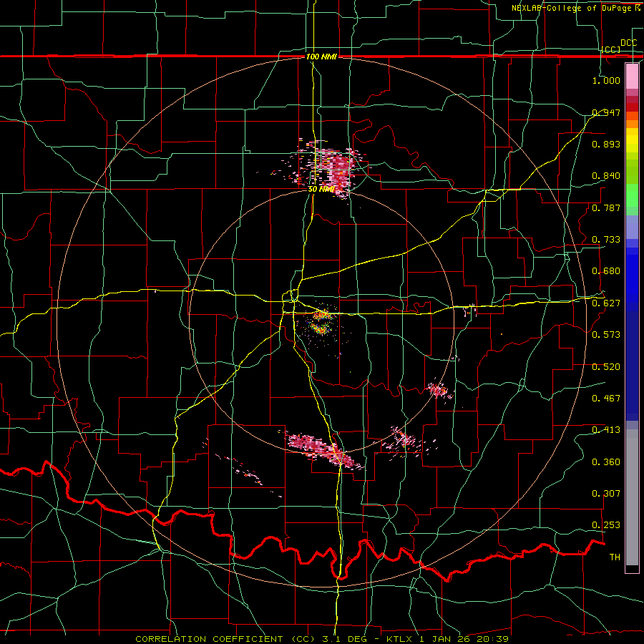
Task: Click the 0.520 scale value
Action: coord(606,366)
